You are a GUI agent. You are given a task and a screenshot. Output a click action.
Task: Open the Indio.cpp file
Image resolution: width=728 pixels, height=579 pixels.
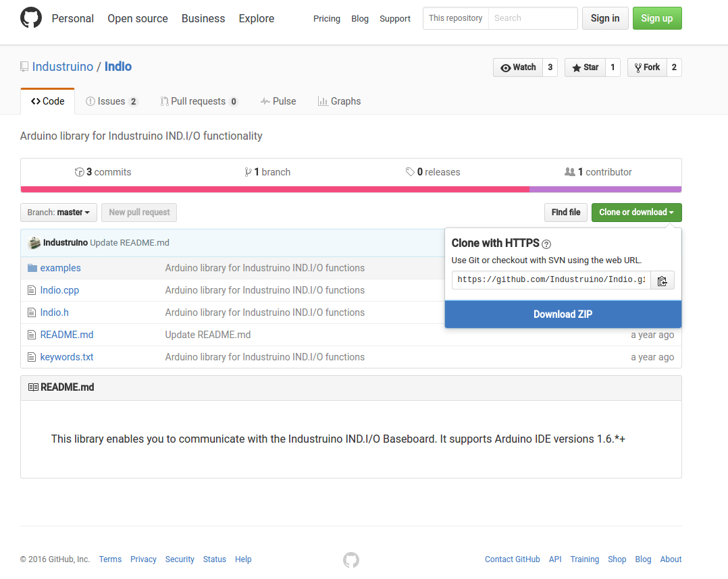coord(59,290)
